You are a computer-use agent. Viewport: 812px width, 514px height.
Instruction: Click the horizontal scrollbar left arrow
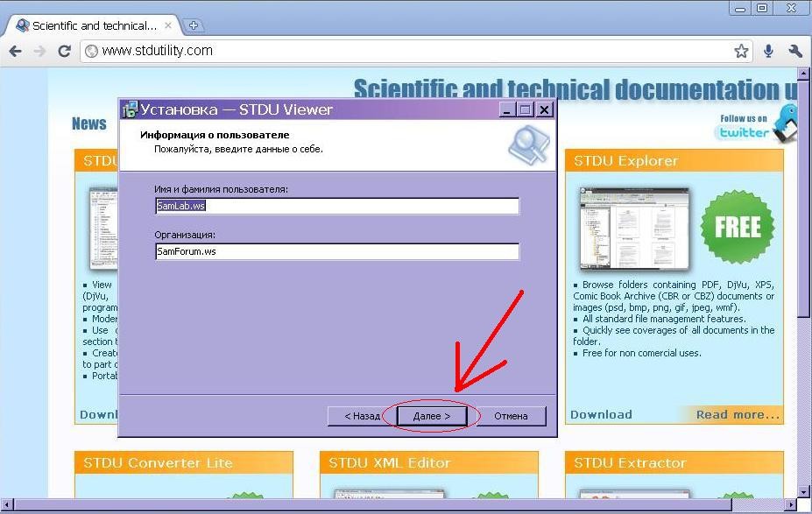(x=7, y=504)
